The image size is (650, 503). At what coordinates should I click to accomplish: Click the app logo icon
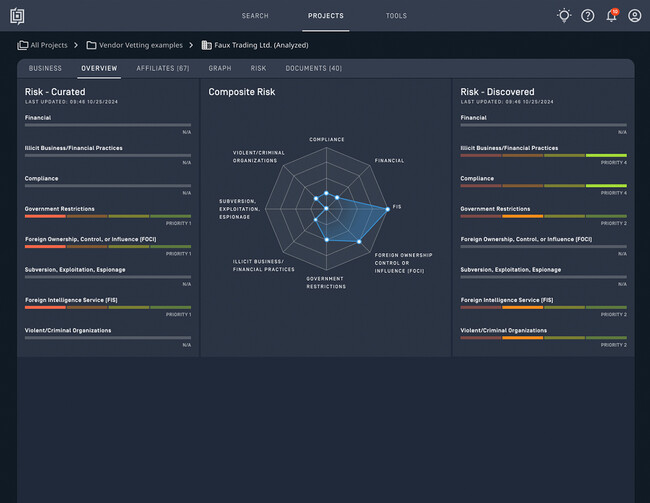(x=17, y=16)
